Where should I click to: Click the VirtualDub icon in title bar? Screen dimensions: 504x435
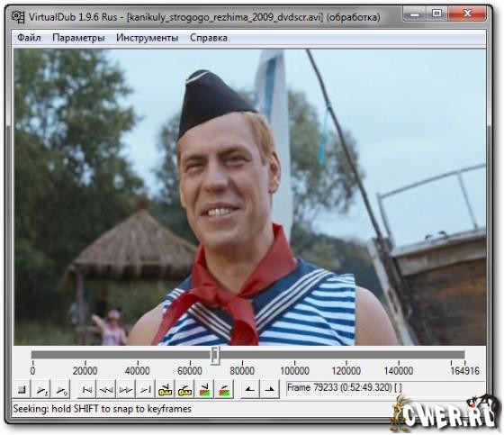(x=18, y=17)
